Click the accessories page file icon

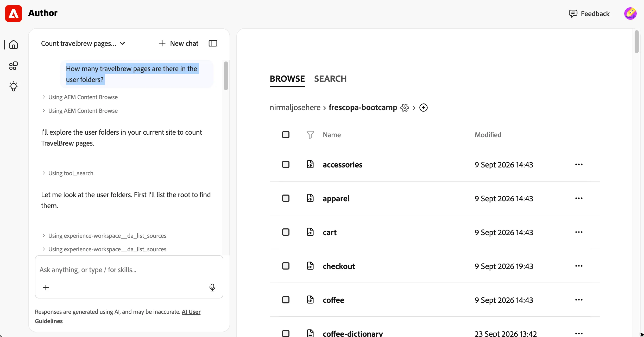click(310, 164)
